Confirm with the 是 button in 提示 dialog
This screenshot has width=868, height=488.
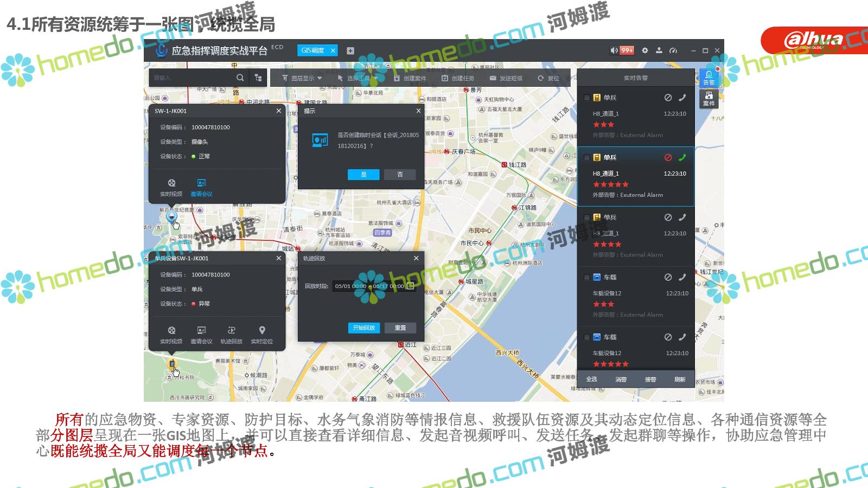coord(363,174)
